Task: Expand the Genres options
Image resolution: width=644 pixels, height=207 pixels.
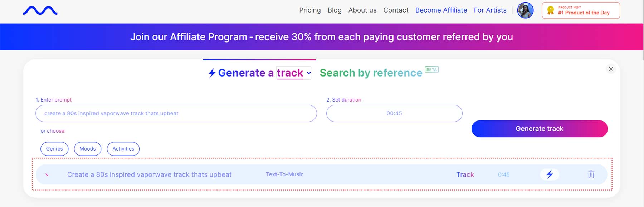Action: tap(54, 149)
